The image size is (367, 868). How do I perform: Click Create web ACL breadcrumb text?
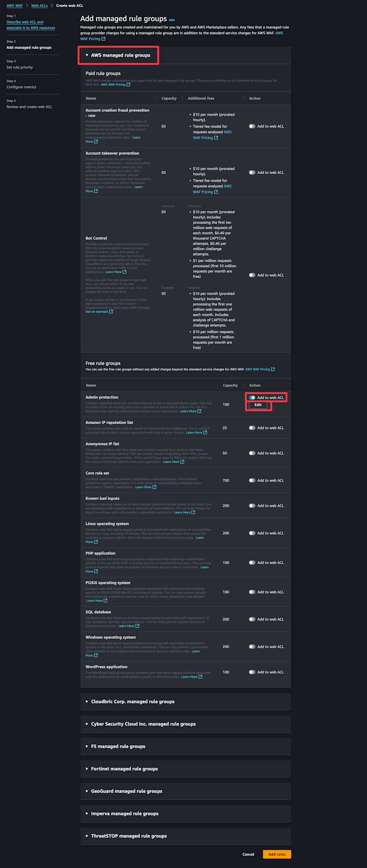[x=69, y=6]
